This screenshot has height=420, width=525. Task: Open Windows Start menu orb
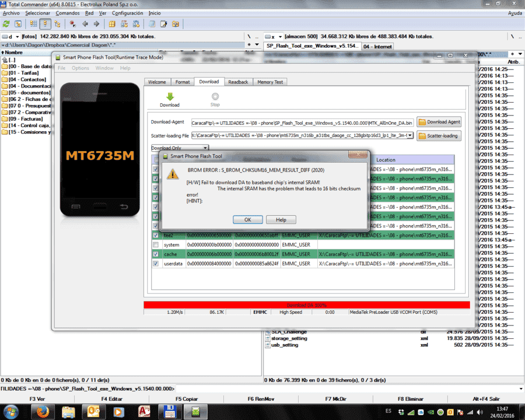pos(10,412)
